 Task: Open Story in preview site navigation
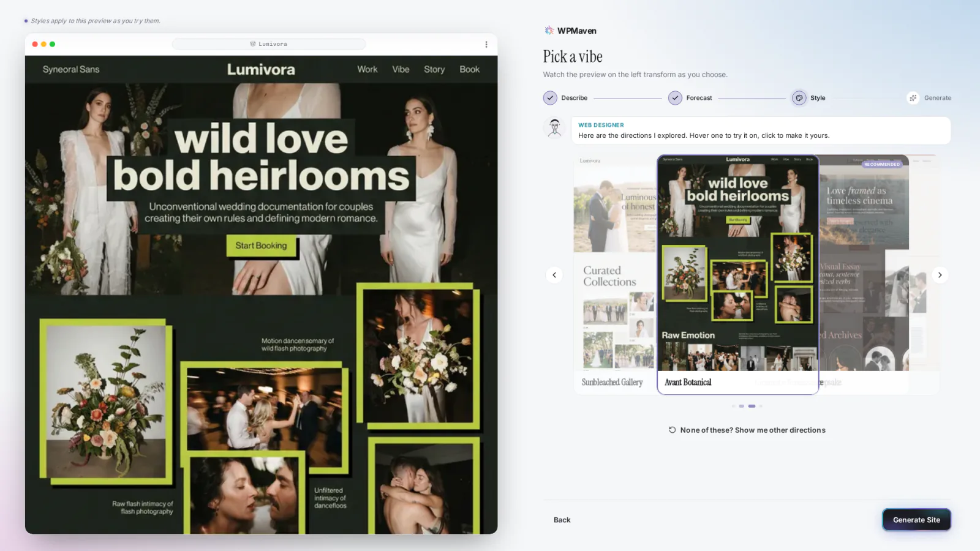[x=434, y=69]
